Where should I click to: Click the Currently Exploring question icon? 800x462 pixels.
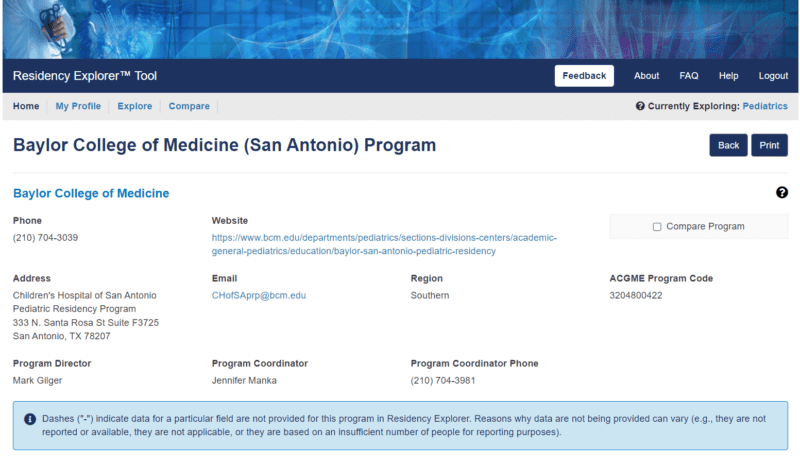point(640,106)
